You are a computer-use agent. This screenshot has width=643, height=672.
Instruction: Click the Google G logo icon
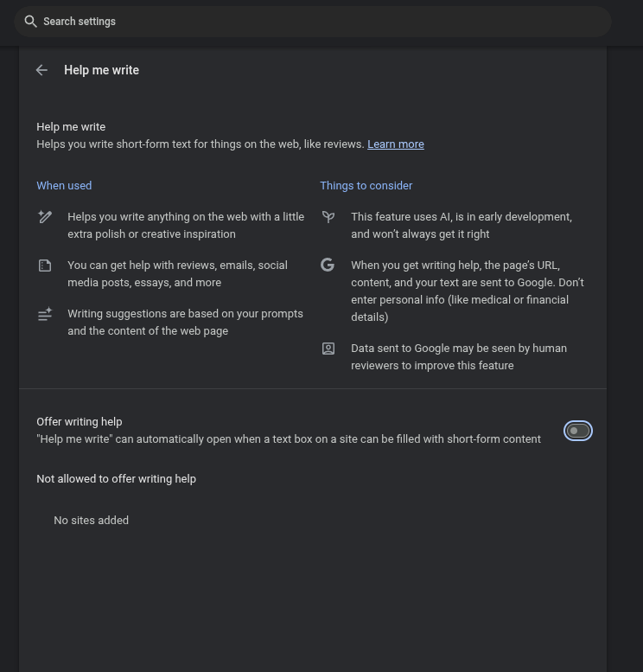click(328, 266)
